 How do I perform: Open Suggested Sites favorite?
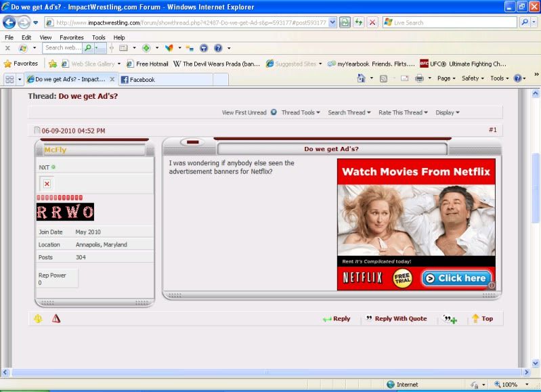coord(294,64)
